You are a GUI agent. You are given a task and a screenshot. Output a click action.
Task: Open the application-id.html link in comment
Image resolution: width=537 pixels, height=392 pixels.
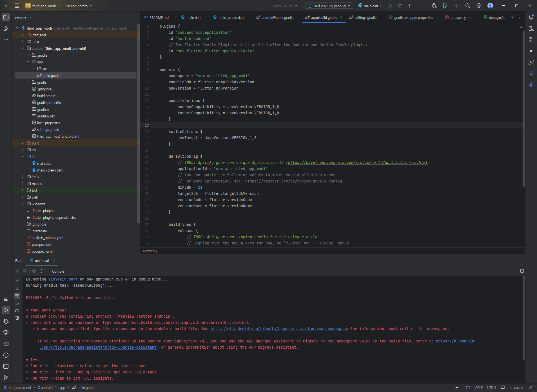click(358, 162)
